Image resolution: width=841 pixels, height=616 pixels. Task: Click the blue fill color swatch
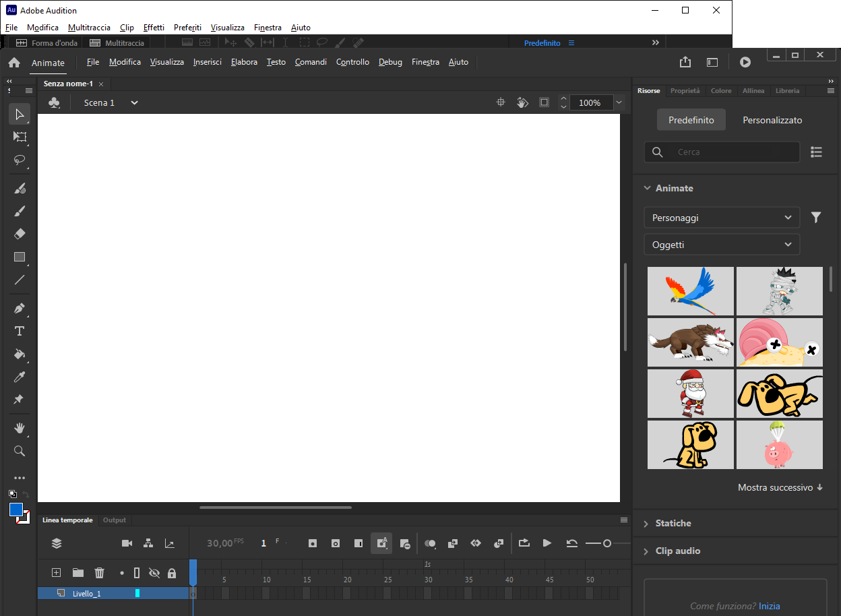(x=16, y=510)
